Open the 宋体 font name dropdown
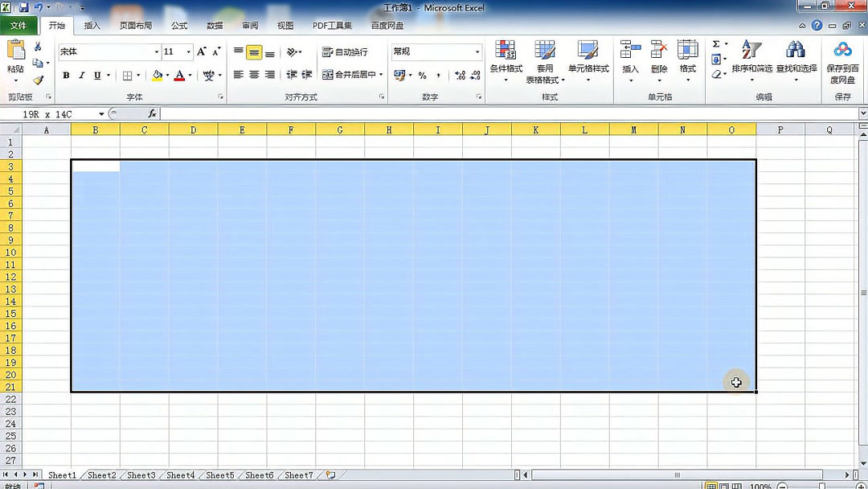 tap(156, 51)
